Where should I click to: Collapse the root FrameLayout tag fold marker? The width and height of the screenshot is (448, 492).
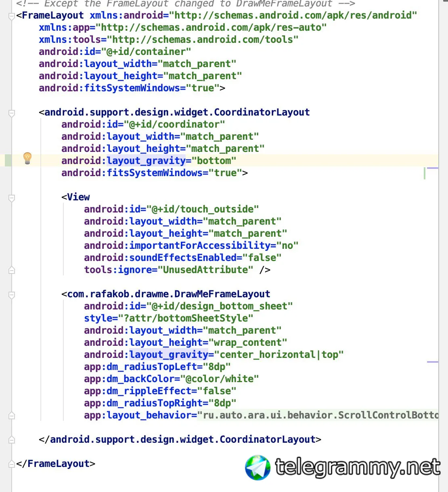click(12, 16)
